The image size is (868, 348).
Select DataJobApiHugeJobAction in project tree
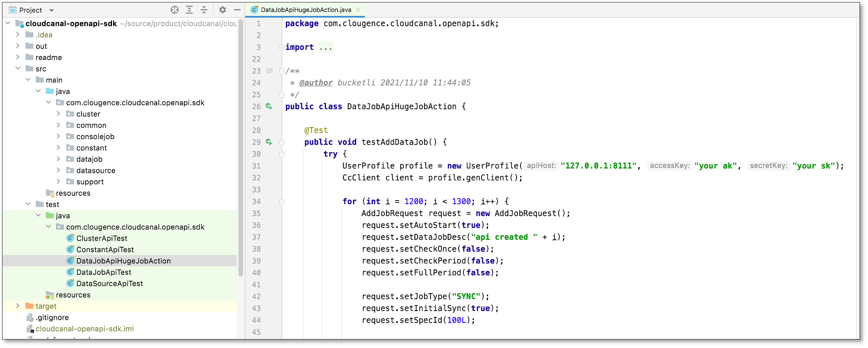(x=123, y=261)
